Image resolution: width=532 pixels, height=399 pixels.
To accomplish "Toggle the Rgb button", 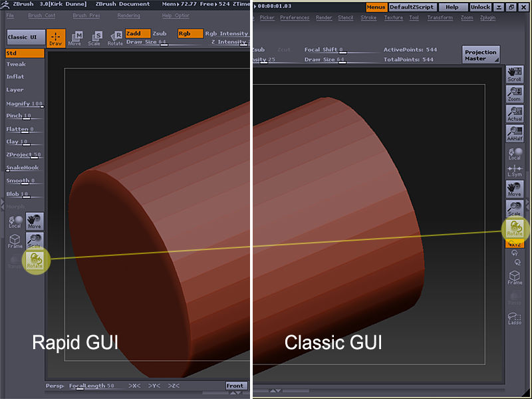I will [190, 33].
